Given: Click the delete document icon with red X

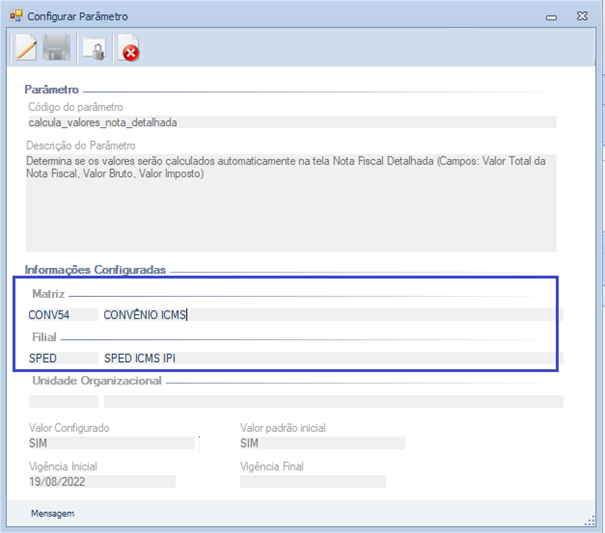Looking at the screenshot, I should [x=128, y=48].
